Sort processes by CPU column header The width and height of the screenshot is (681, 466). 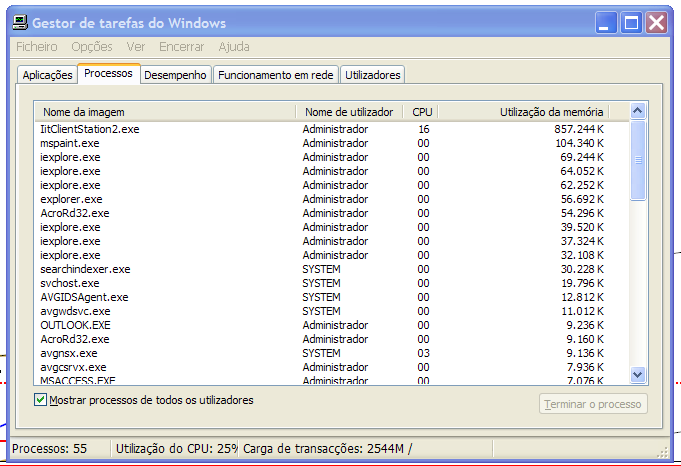click(420, 112)
